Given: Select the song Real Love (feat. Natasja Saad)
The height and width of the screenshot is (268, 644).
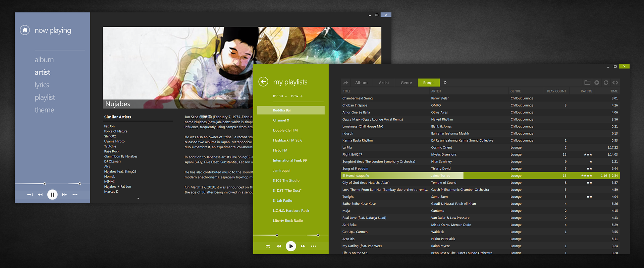Looking at the screenshot, I should point(480,218).
